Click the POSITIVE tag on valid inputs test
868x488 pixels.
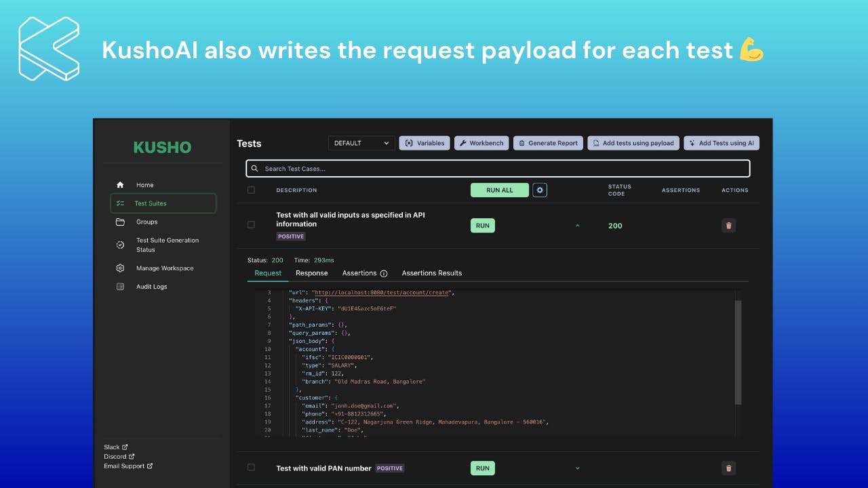[291, 237]
